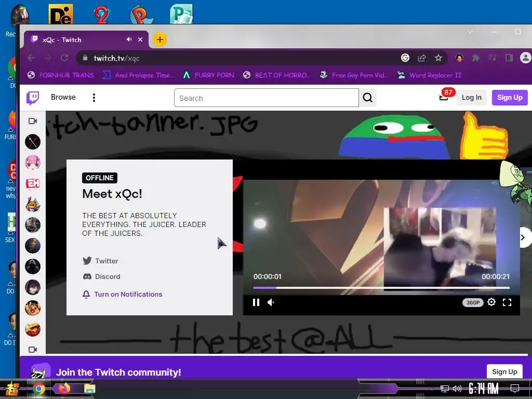The image size is (532, 399).
Task: Open the three-dot more menu
Action: click(x=94, y=98)
